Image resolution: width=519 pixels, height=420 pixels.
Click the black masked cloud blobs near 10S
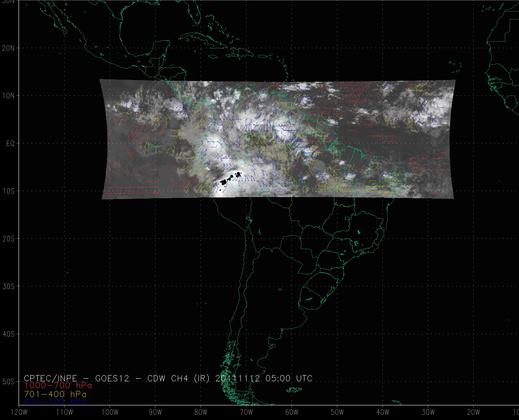coord(224,182)
